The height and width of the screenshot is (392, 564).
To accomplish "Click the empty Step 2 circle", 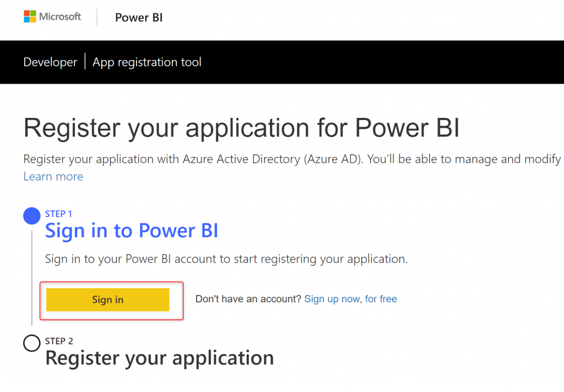I will pos(32,343).
